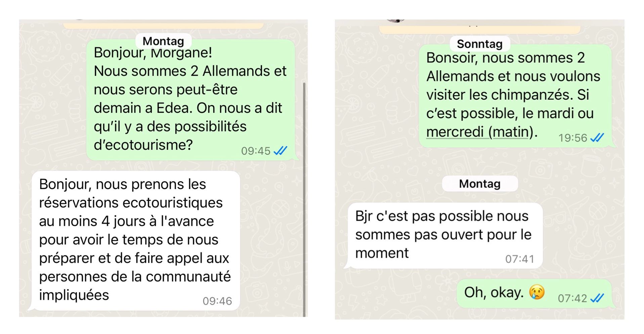644x334 pixels.
Task: Select the Montag date label in right chat
Action: [x=480, y=184]
